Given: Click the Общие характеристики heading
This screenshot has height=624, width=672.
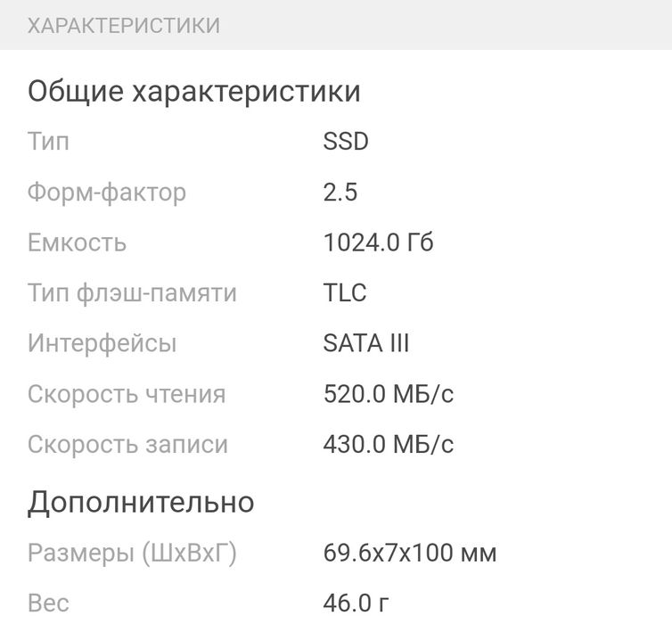Looking at the screenshot, I should (194, 91).
